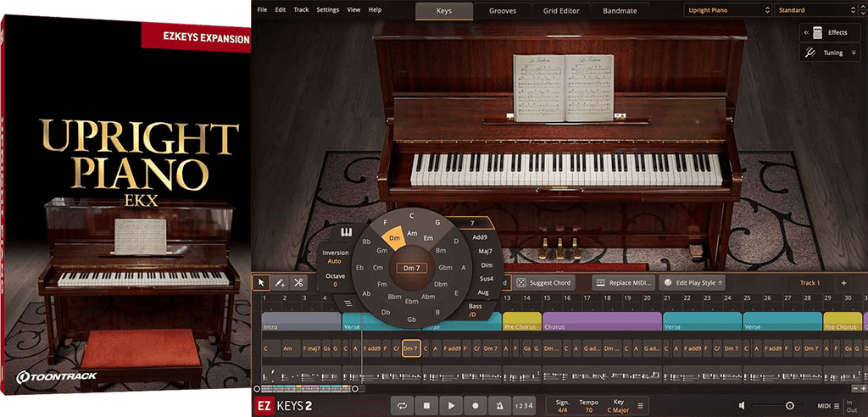Select the scissors split tool

coord(298,282)
